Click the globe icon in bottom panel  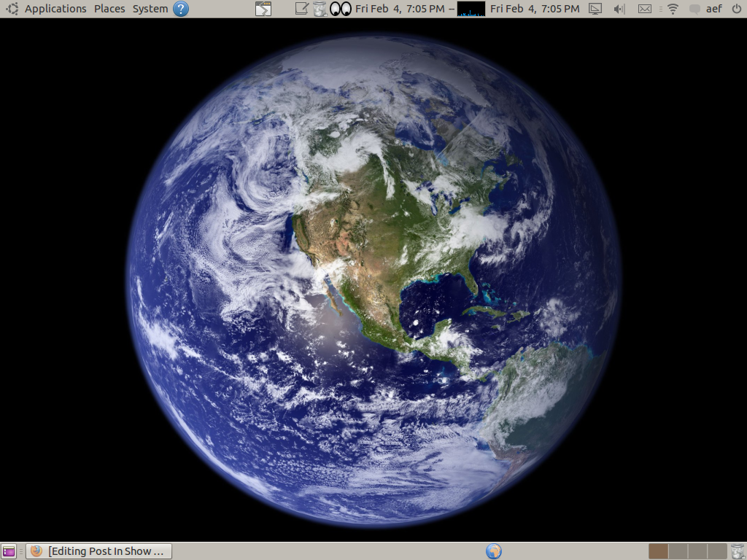(494, 551)
